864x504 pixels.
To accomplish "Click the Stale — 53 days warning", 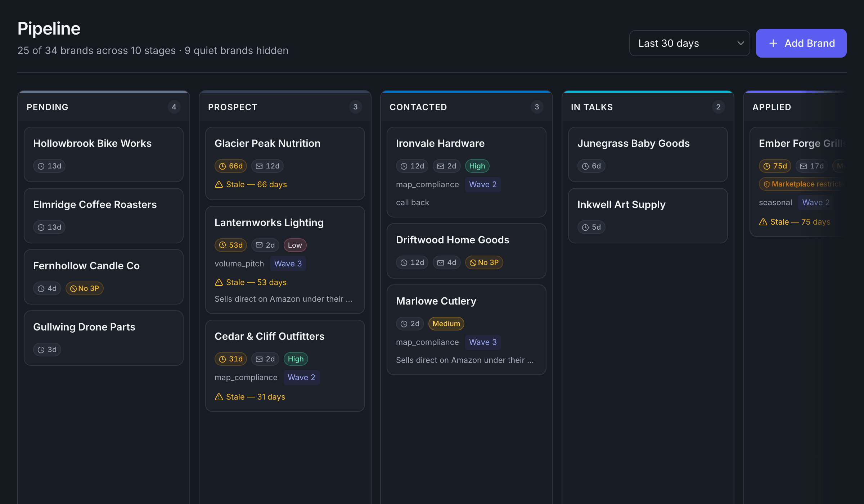I will click(x=251, y=282).
